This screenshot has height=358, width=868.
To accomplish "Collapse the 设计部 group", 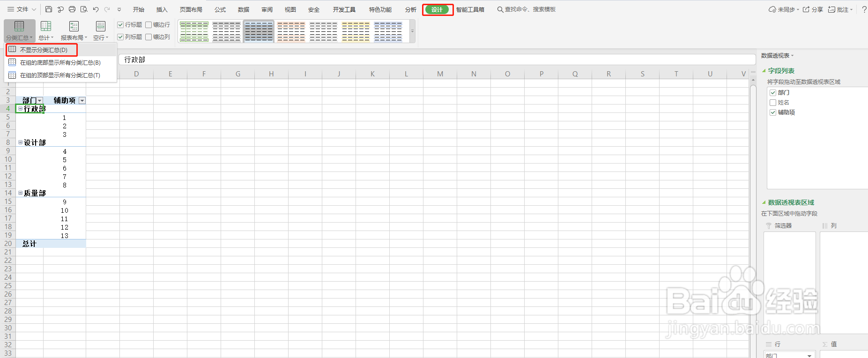I will point(20,142).
